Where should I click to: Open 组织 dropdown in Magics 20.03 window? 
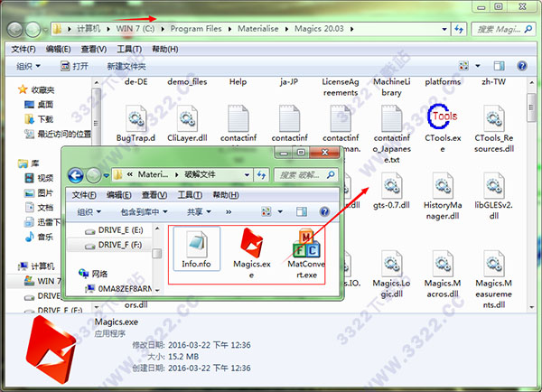(28, 66)
